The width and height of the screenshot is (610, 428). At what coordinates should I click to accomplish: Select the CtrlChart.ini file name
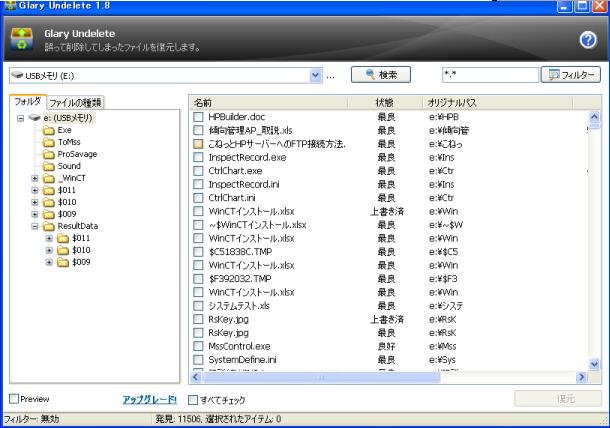click(232, 198)
